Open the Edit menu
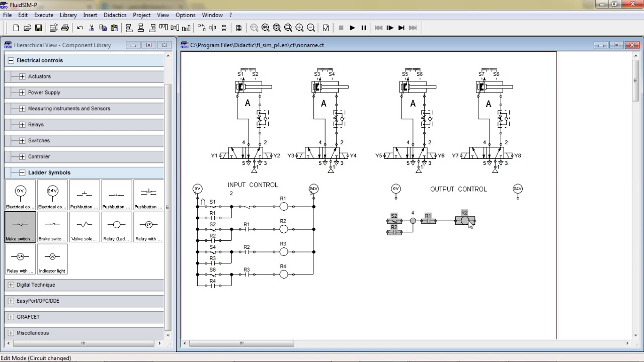This screenshot has width=644, height=362. coord(23,15)
